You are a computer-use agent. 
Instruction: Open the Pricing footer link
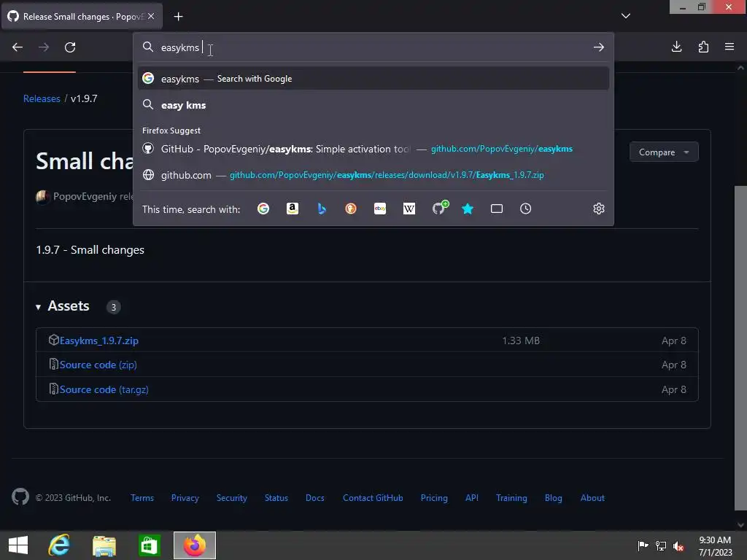point(434,497)
